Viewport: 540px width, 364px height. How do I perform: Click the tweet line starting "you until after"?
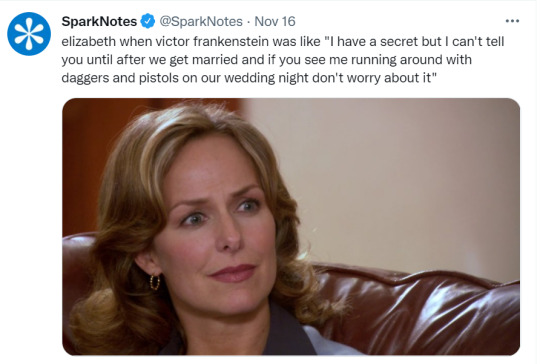click(267, 60)
